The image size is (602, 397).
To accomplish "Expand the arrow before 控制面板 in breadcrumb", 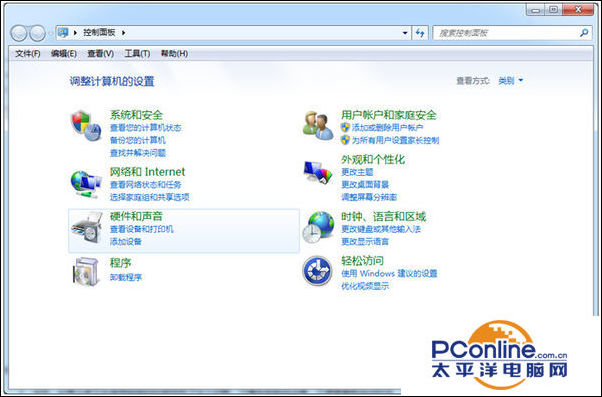I will [75, 33].
